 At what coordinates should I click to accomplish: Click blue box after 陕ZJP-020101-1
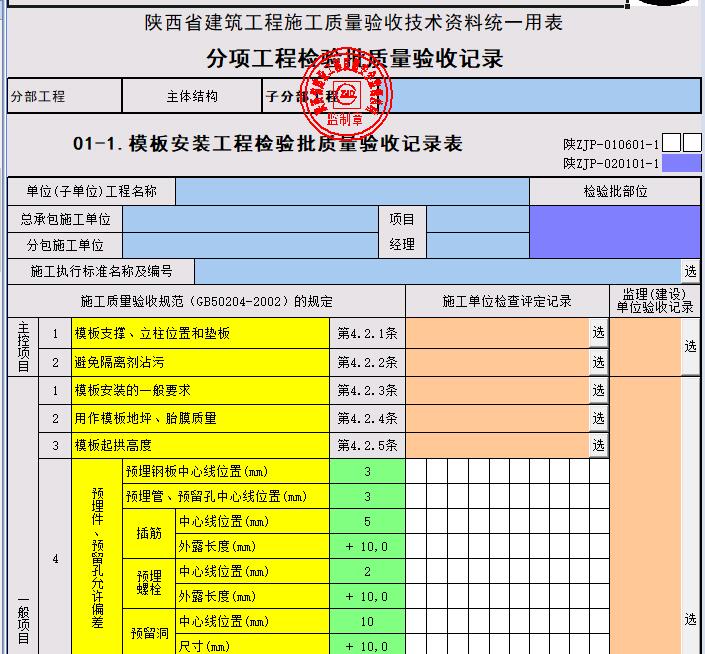(x=682, y=163)
